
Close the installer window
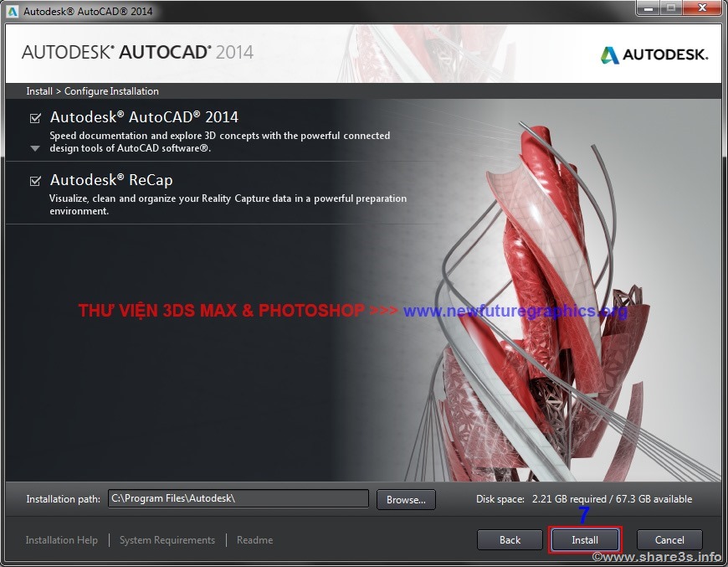703,8
